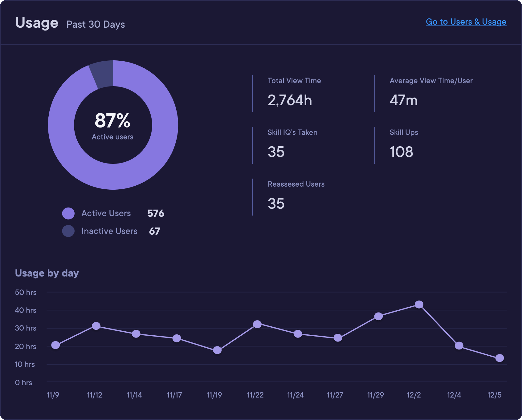Viewport: 522px width, 420px height.
Task: Click the 87% Active users center label
Action: tap(113, 124)
